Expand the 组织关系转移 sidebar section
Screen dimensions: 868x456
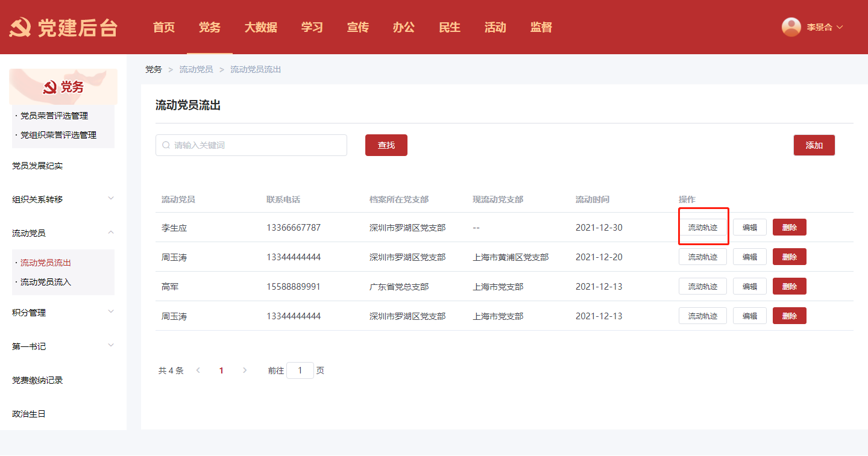[x=111, y=198]
